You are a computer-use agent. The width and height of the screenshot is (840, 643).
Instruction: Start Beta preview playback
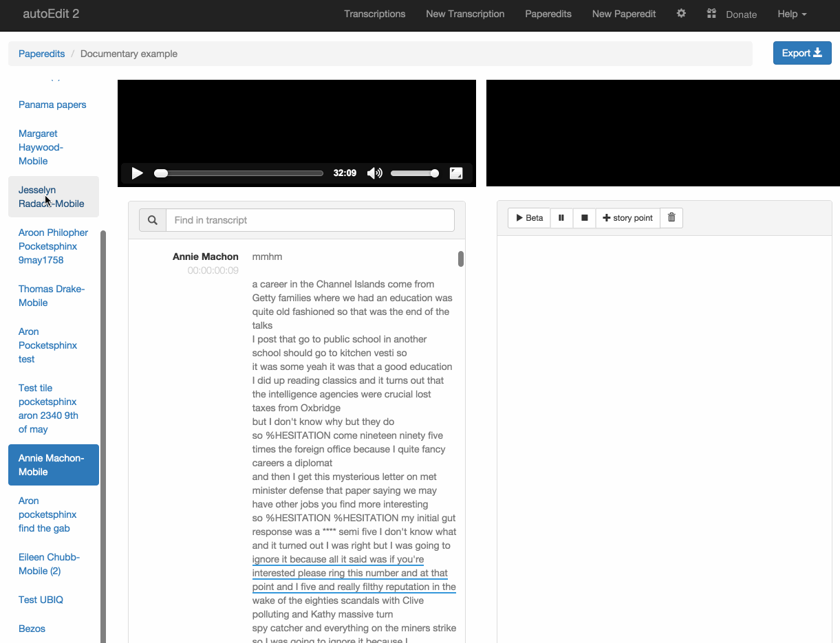(x=529, y=218)
